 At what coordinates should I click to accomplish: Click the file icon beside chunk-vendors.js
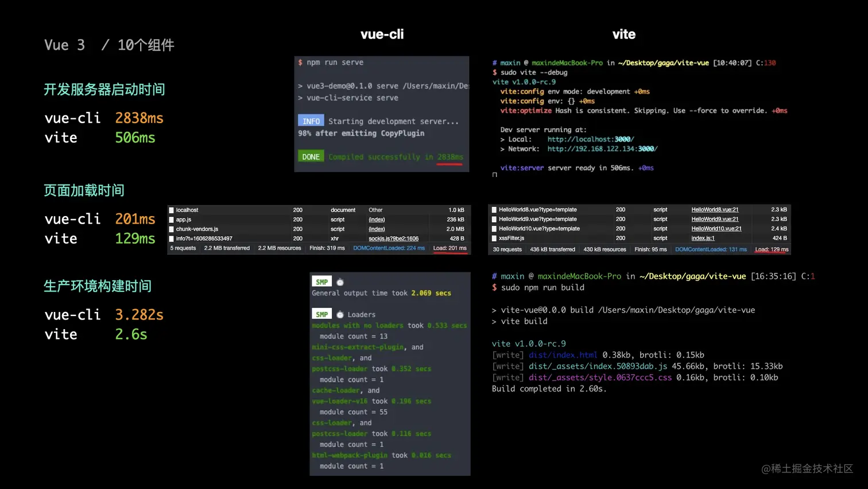tap(171, 229)
